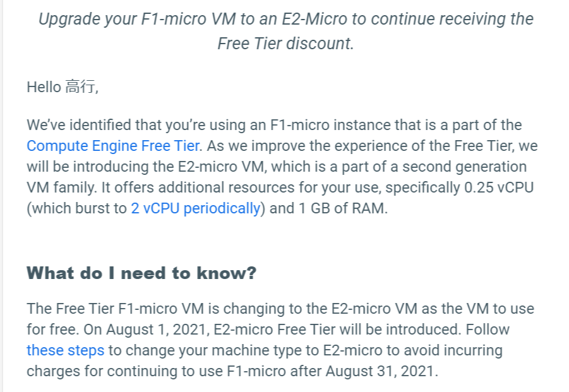This screenshot has width=569, height=392.
Task: Click 'The Free Tier F1-micro VM' sentence start
Action: [115, 309]
